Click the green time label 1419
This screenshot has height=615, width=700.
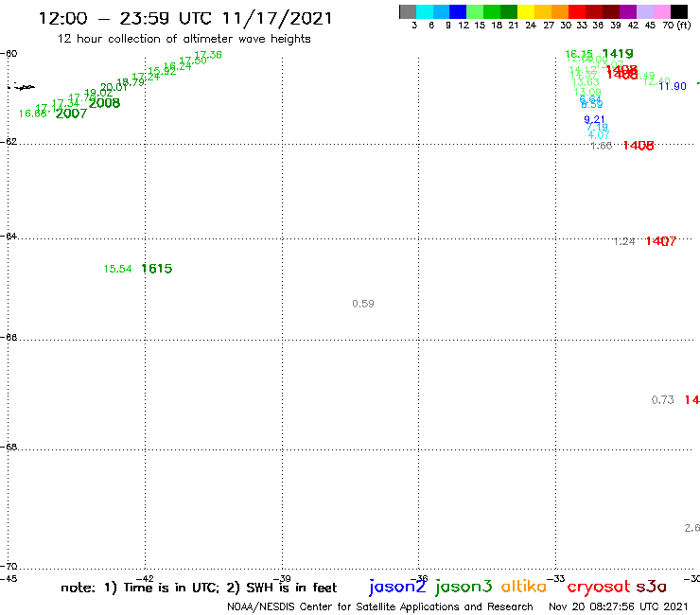click(618, 54)
